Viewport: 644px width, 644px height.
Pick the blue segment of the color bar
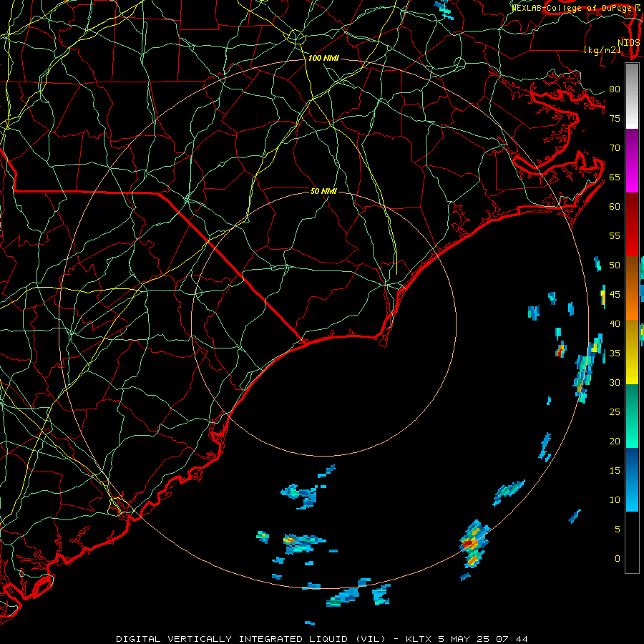coord(632,479)
